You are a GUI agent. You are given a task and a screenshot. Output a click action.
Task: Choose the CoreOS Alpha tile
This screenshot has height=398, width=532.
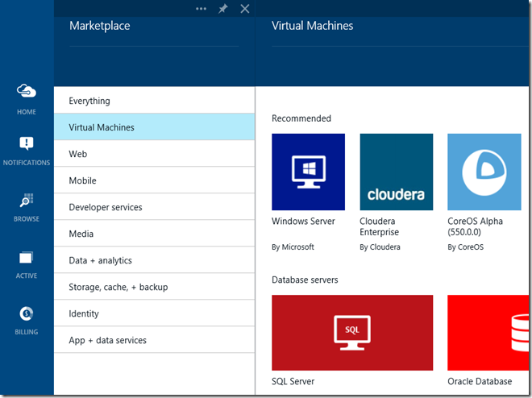484,172
